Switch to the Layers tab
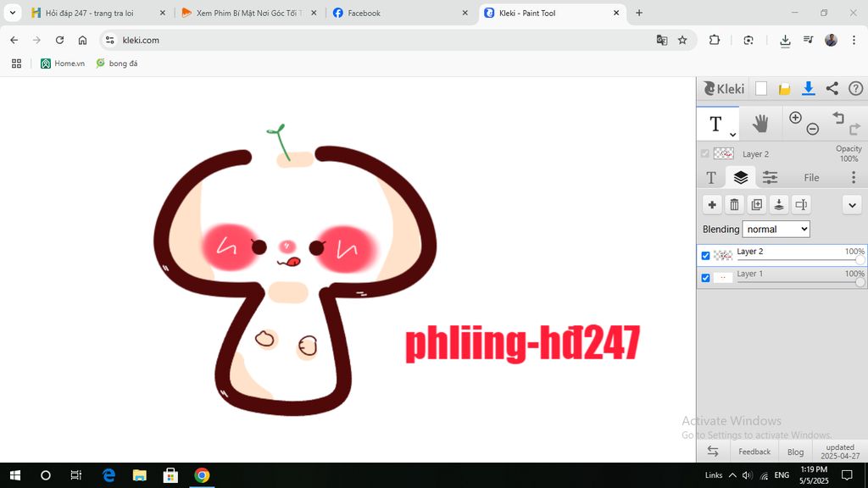Image resolution: width=868 pixels, height=488 pixels. [741, 178]
